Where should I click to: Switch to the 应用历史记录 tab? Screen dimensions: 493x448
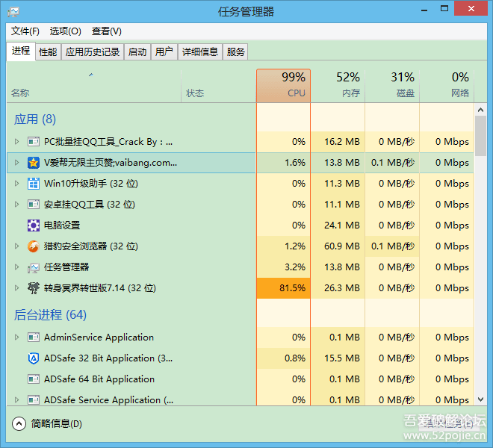pyautogui.click(x=93, y=52)
